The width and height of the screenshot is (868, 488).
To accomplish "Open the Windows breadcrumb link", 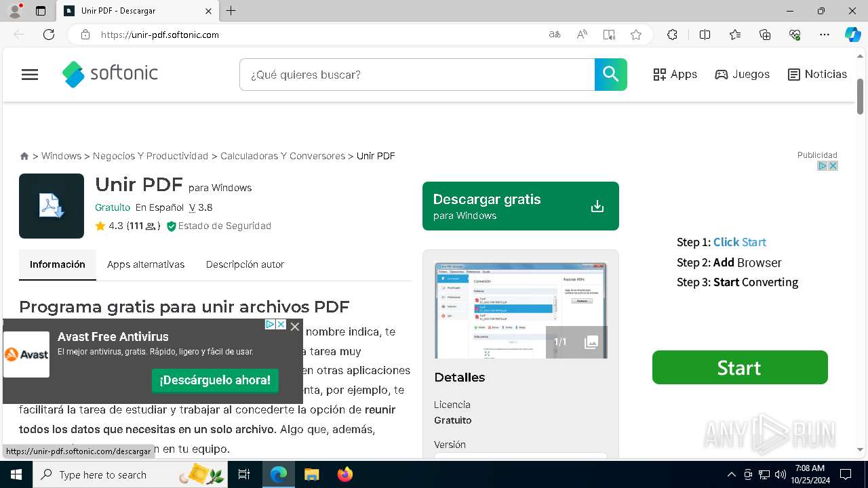I will (61, 156).
